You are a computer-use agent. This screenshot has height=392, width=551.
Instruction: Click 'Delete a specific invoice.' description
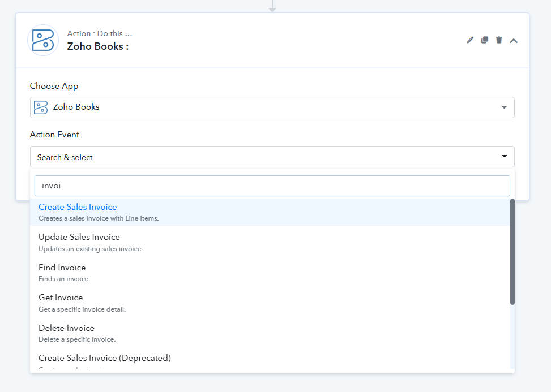coord(77,339)
